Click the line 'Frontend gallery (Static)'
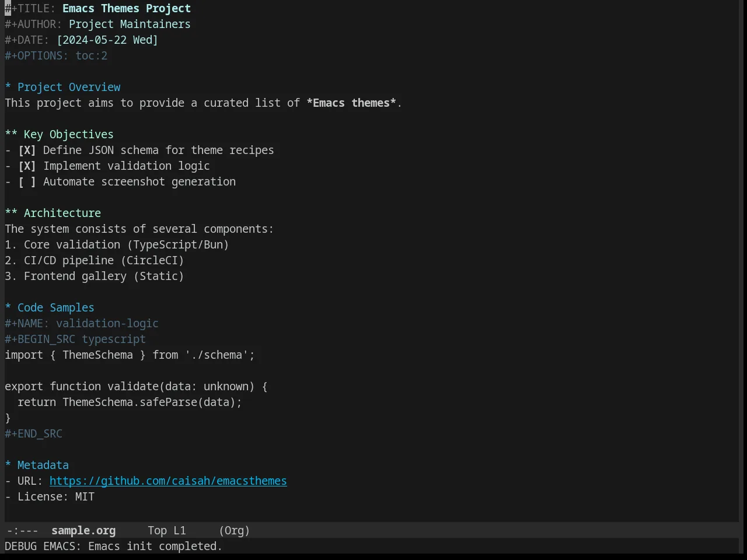747x560 pixels. (x=95, y=276)
